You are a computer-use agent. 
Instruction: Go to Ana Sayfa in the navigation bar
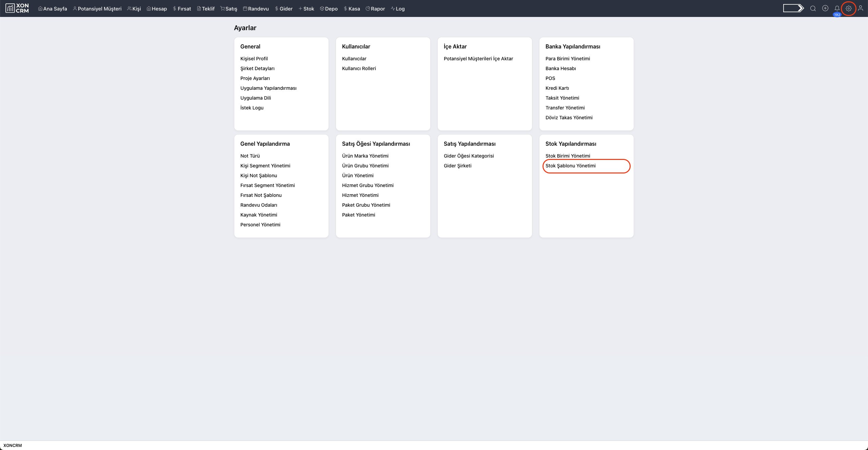coord(53,9)
